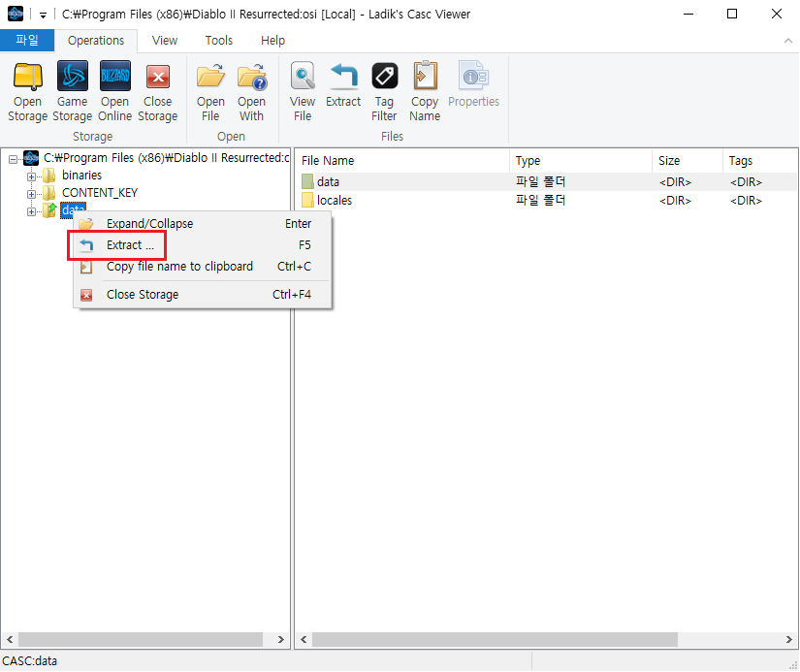Collapse the ribbon with the chevron
The width and height of the screenshot is (800, 672).
(787, 41)
